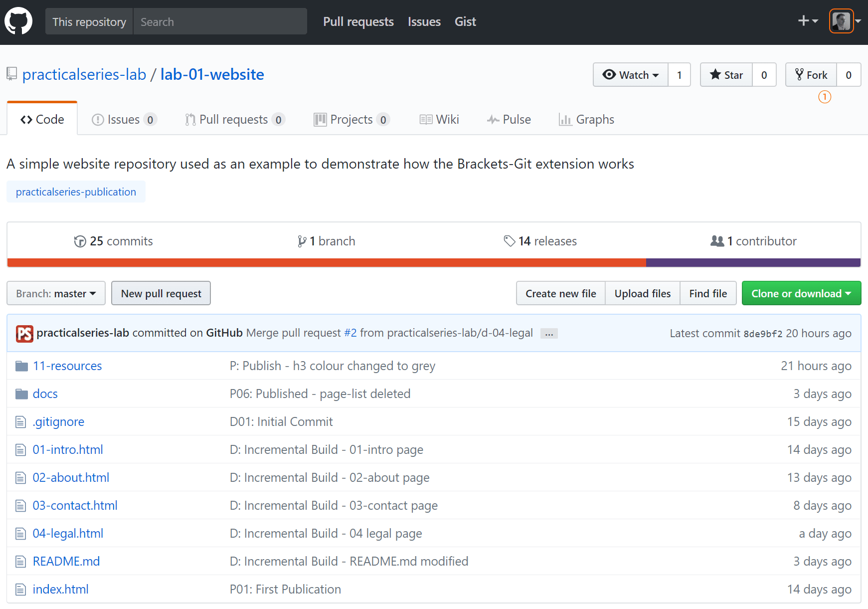Viewport: 868px width, 609px height.
Task: Open the repository Pull requests tab
Action: (235, 120)
